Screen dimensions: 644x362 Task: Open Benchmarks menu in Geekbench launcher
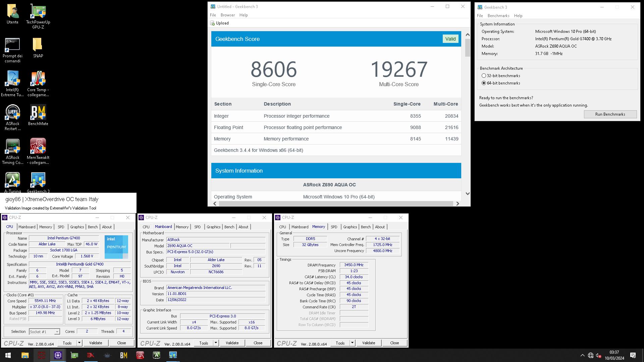click(x=498, y=16)
